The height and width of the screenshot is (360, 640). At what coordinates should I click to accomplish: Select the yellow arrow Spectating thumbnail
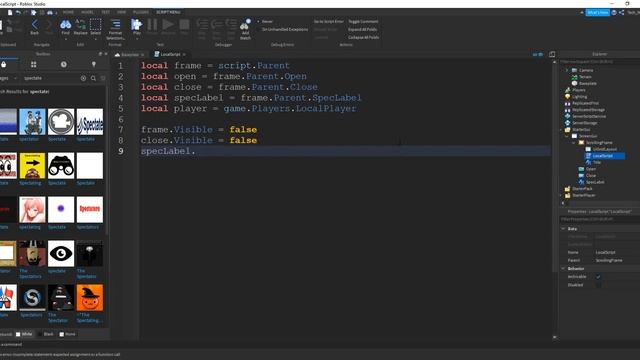[32, 166]
